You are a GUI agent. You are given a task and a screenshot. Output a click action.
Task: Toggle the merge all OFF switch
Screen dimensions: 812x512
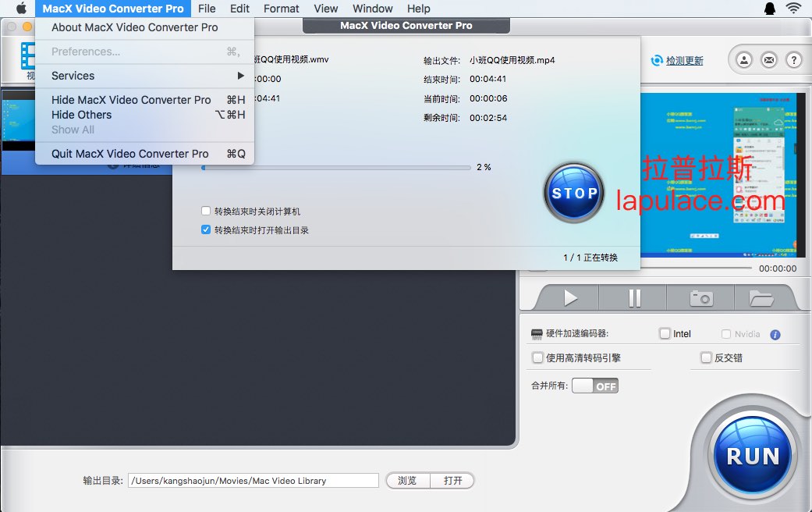point(595,386)
